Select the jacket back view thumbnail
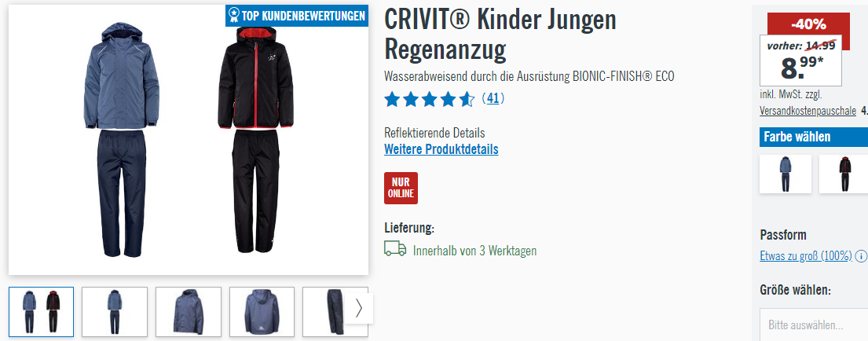Image resolution: width=868 pixels, height=341 pixels. coord(262,312)
